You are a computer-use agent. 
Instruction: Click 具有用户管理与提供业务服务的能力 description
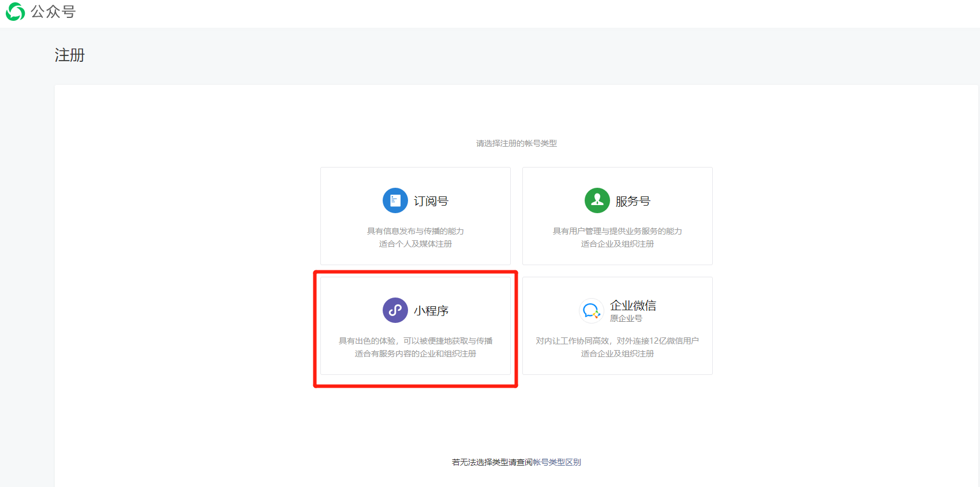[x=617, y=231]
